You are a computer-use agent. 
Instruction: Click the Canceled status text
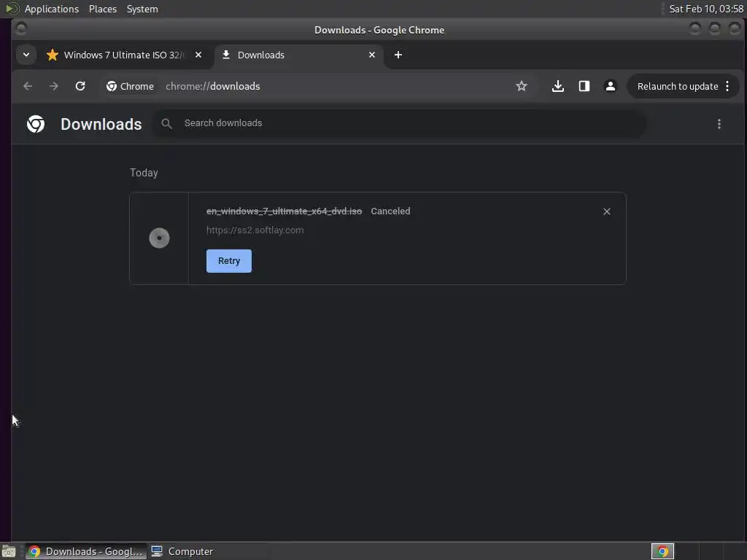tap(391, 211)
